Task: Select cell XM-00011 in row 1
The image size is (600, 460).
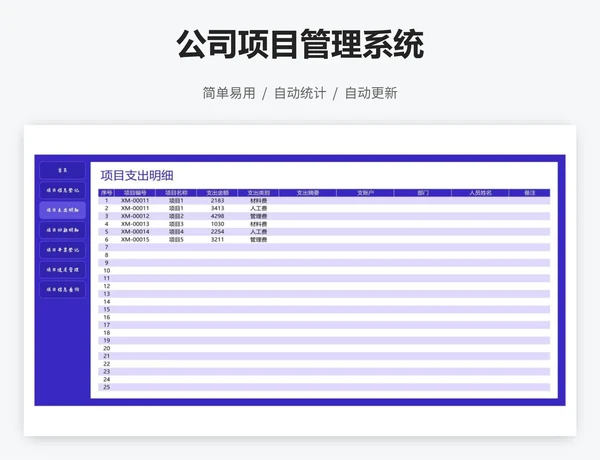Action: point(135,201)
